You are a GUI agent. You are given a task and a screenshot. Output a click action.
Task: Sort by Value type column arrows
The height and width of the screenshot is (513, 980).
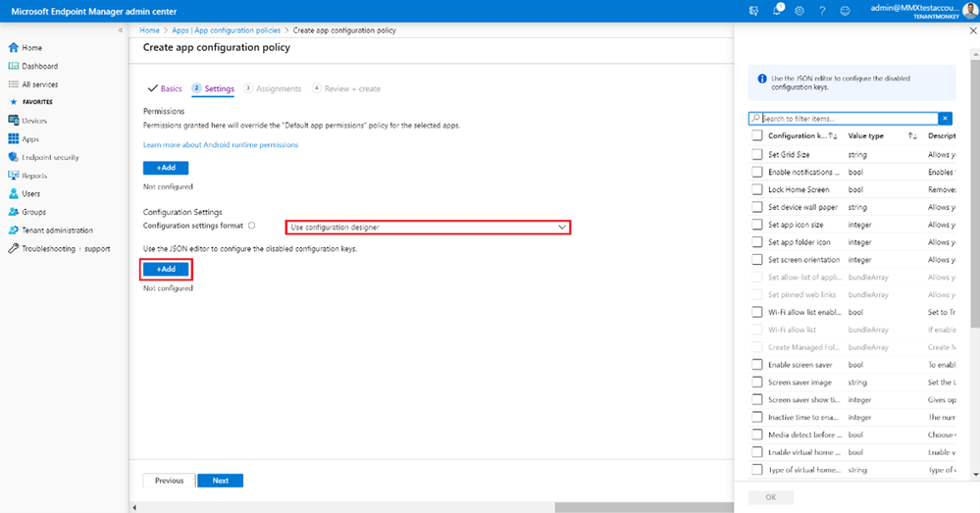pyautogui.click(x=912, y=135)
